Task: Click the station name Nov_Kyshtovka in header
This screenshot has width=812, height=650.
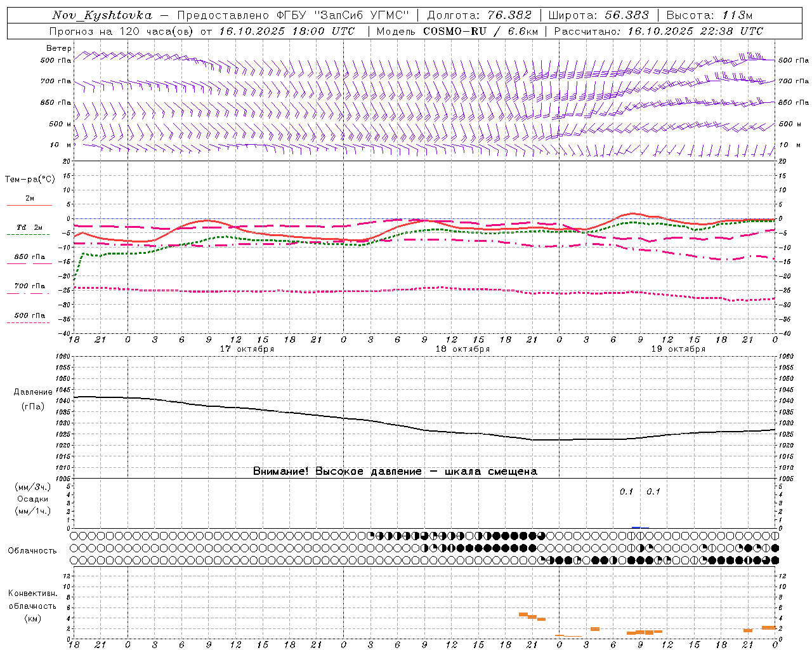Action: pyautogui.click(x=102, y=15)
